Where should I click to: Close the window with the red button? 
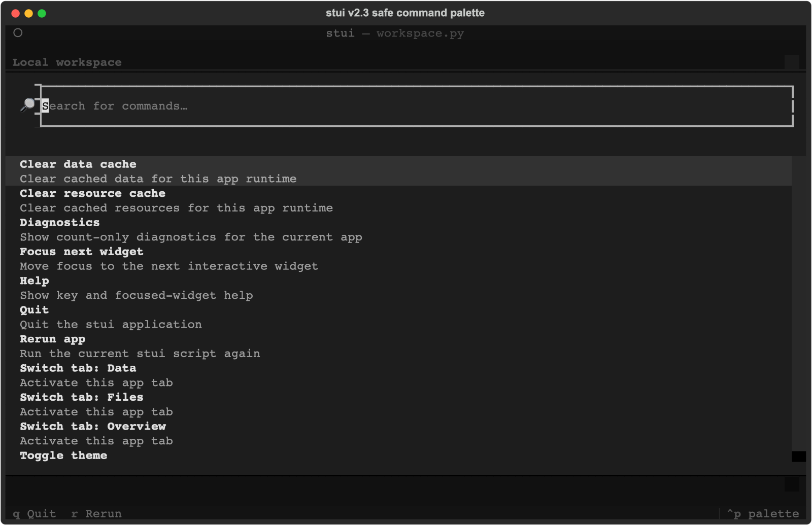(16, 13)
